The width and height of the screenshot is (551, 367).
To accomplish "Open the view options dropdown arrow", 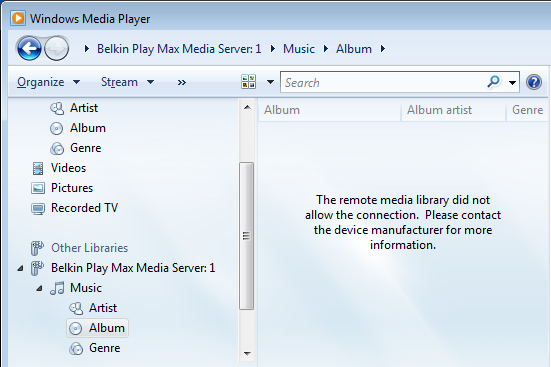I will [270, 82].
